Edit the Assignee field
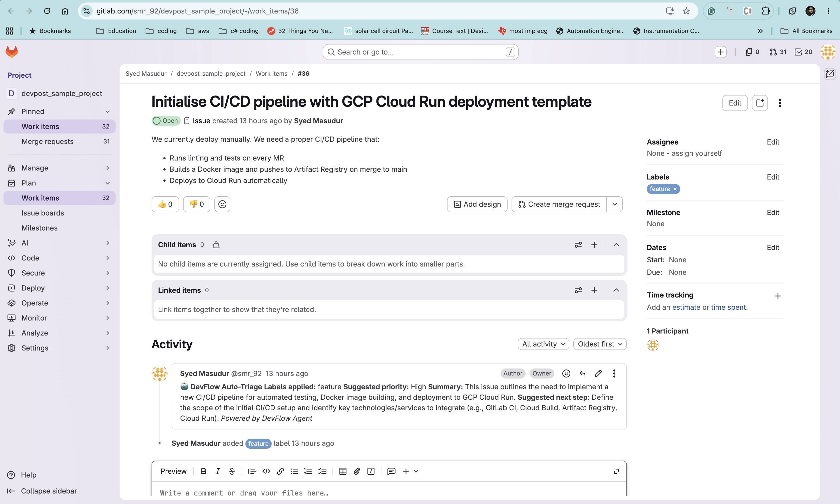This screenshot has height=504, width=840. (x=773, y=142)
